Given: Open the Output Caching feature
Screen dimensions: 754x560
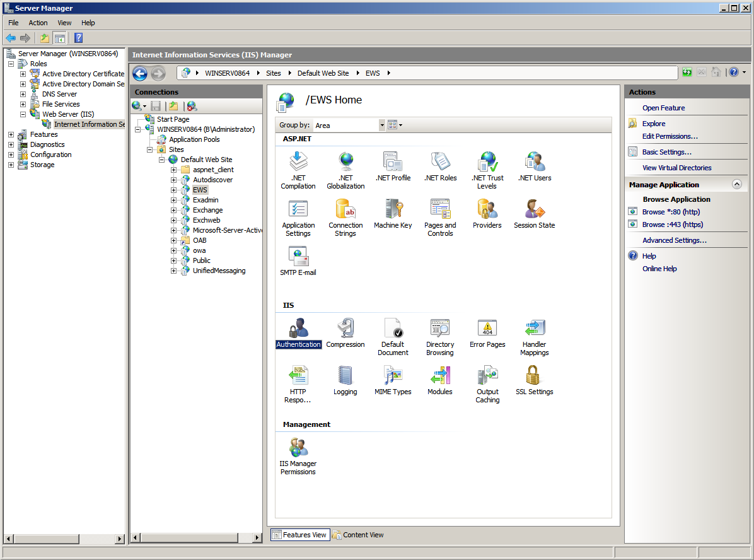Looking at the screenshot, I should [487, 384].
